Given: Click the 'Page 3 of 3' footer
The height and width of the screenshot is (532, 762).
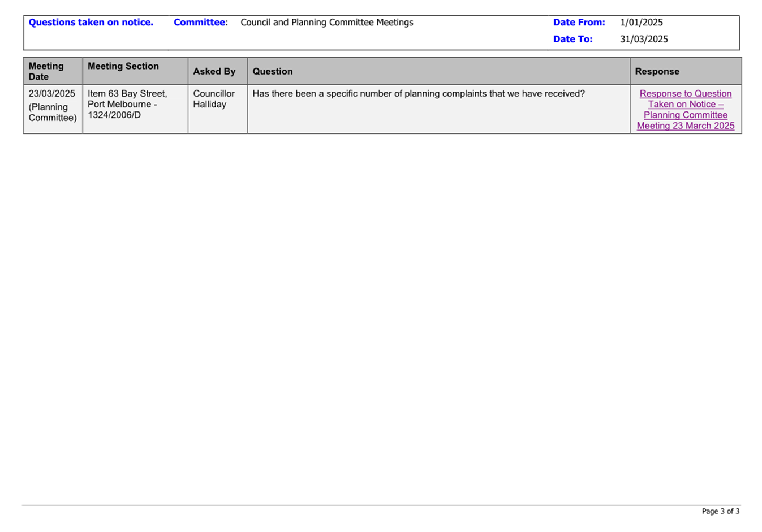Looking at the screenshot, I should pyautogui.click(x=720, y=511).
